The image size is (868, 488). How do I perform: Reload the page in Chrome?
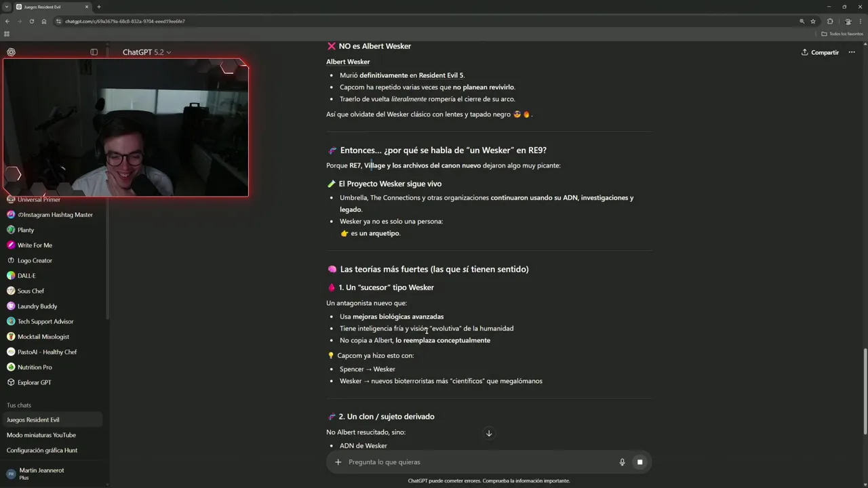tap(32, 21)
